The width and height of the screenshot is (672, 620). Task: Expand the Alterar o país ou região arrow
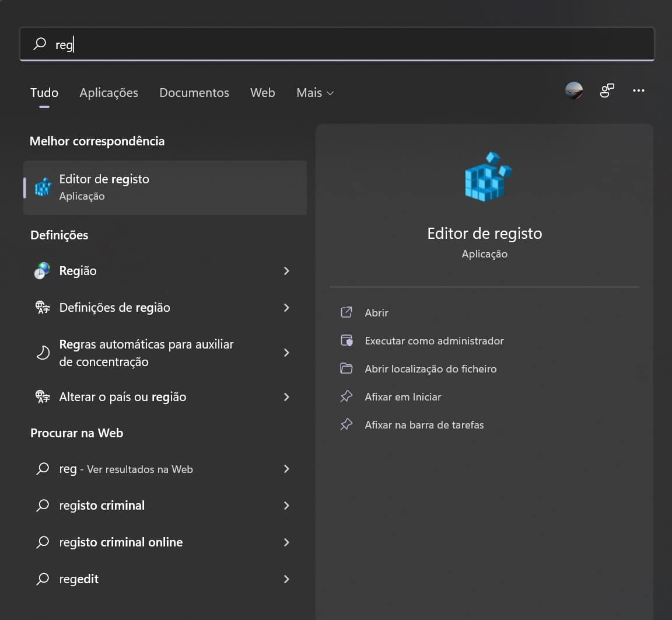(x=286, y=397)
